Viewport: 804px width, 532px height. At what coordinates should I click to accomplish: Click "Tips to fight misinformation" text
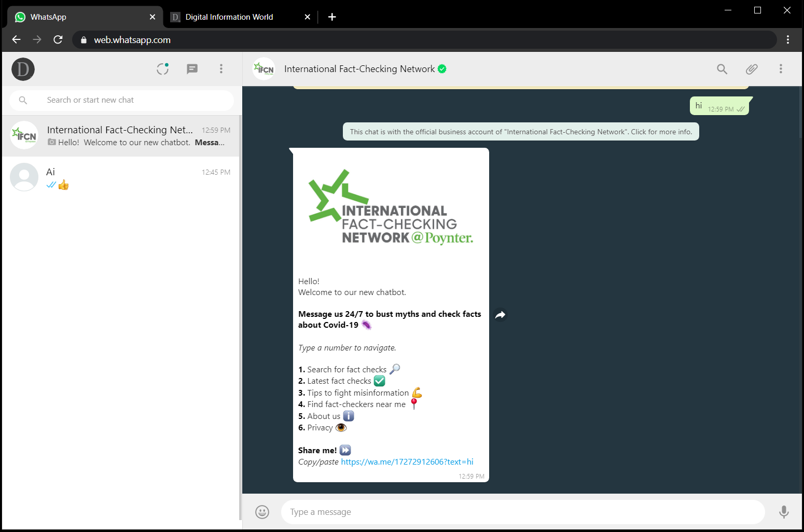click(x=358, y=393)
